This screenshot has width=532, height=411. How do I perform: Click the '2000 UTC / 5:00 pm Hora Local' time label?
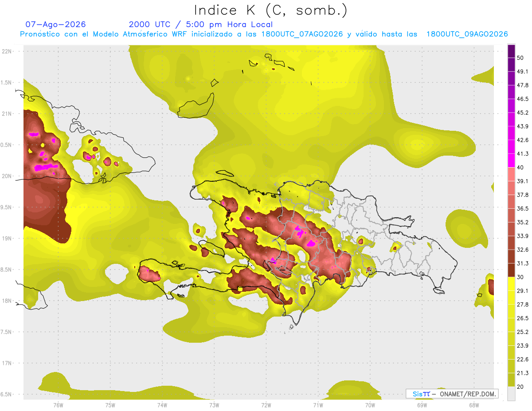[x=201, y=24]
